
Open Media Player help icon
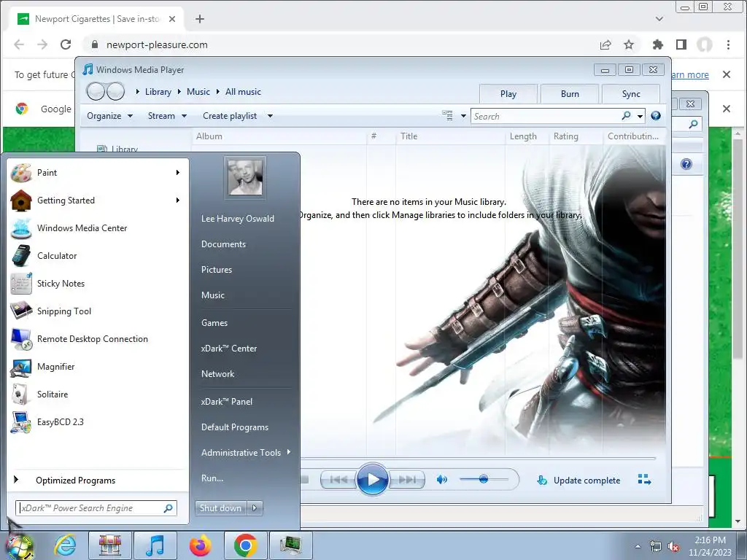coord(656,116)
